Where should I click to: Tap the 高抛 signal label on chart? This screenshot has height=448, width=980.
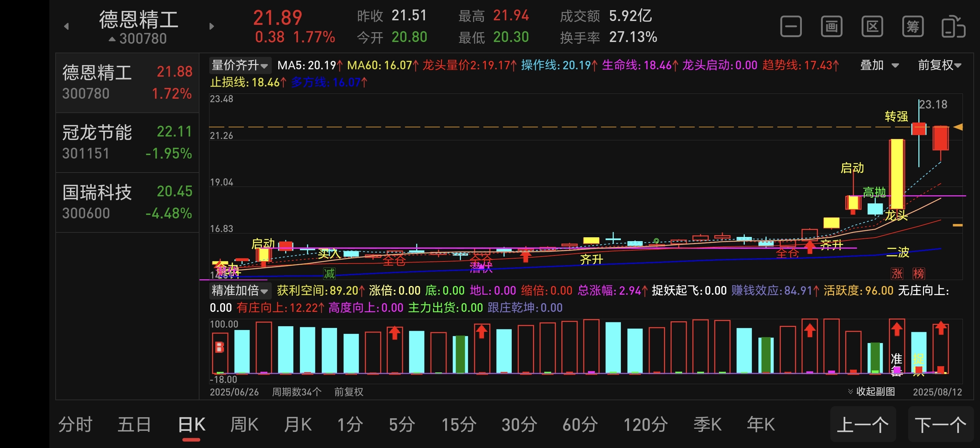tap(874, 192)
